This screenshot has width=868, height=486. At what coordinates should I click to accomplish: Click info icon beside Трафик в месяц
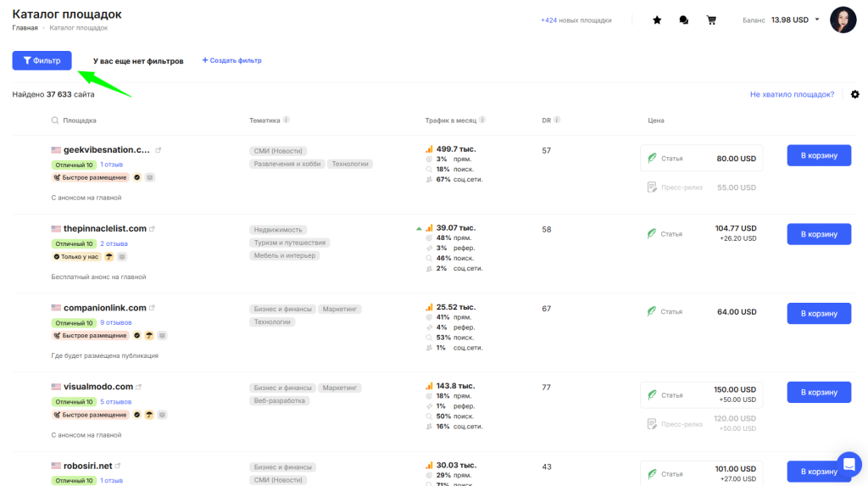coord(482,120)
